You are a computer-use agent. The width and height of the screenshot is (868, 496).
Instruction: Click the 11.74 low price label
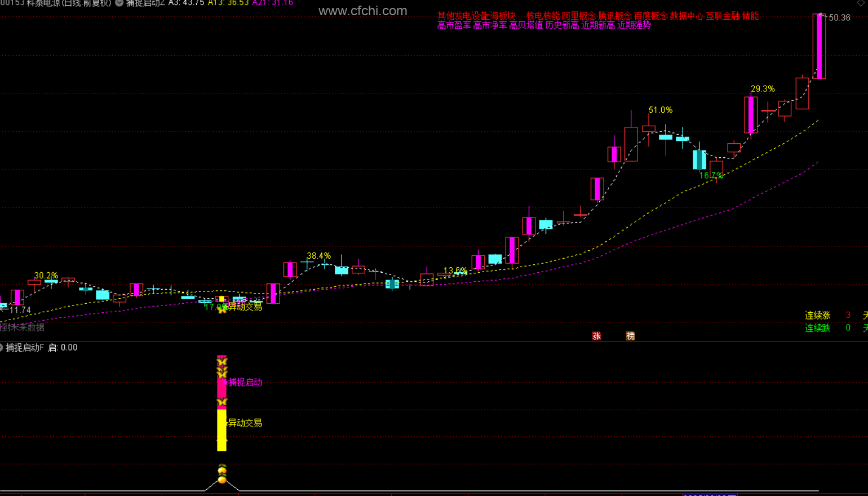20,310
